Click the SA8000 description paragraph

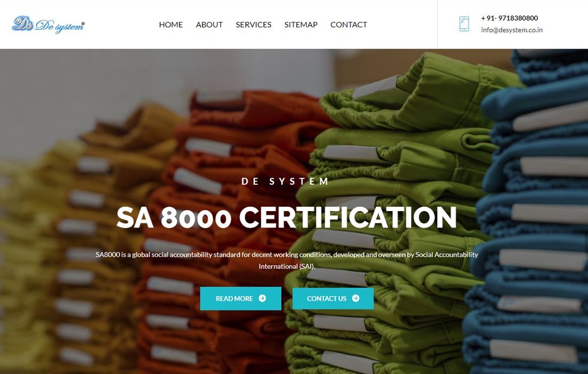coord(287,260)
